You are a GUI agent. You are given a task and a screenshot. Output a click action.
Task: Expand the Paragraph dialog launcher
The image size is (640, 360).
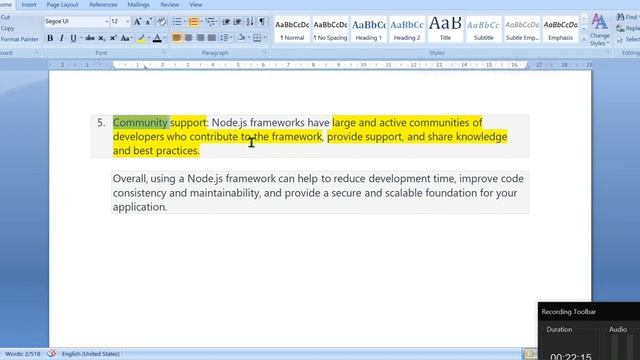(265, 53)
